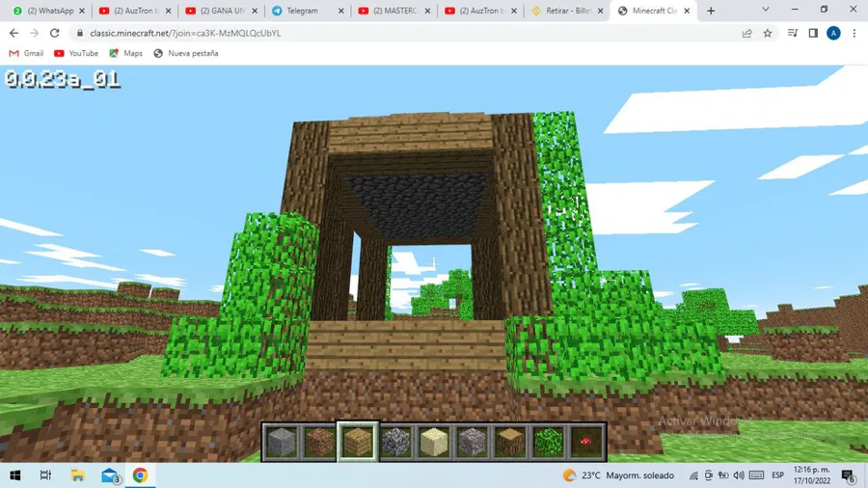Screen dimensions: 868x488
Task: Go forward in browser history
Action: pos(35,33)
